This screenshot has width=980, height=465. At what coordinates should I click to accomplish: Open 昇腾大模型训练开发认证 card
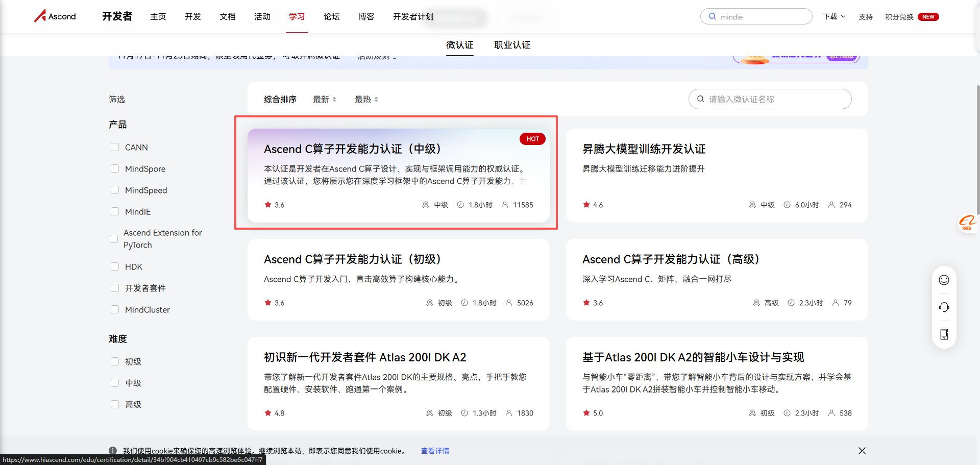pos(717,176)
